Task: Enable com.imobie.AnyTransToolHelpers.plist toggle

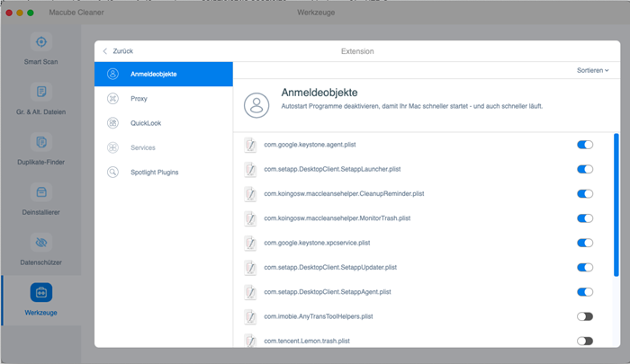Action: click(x=585, y=316)
